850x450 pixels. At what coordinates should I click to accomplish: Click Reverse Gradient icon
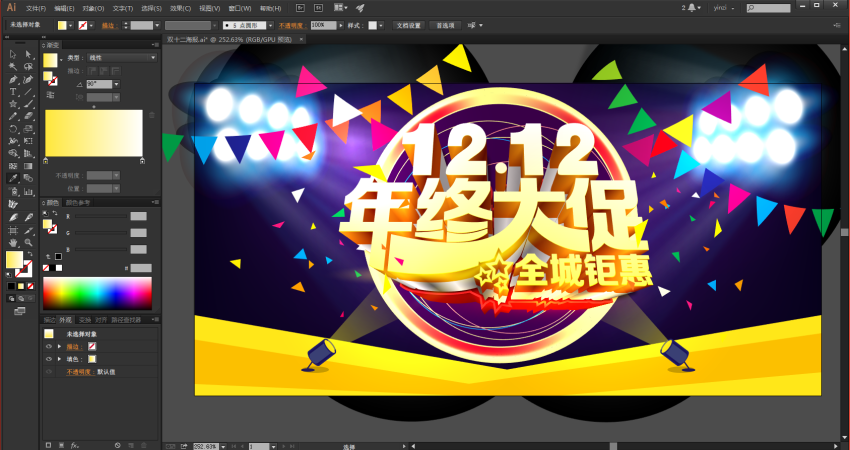(x=50, y=95)
